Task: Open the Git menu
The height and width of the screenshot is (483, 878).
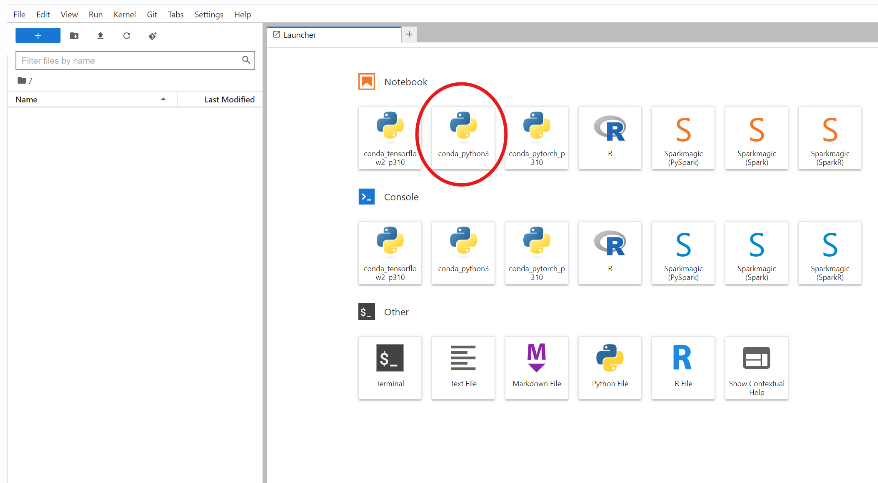Action: [152, 15]
